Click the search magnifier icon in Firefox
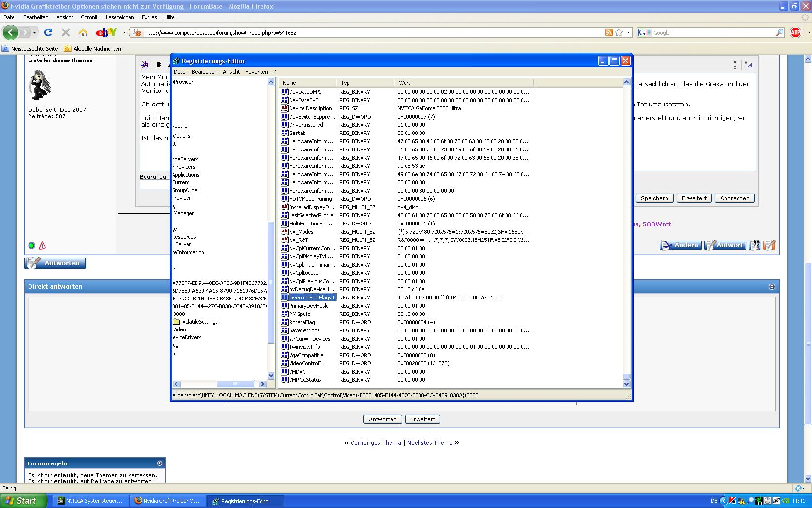Image resolution: width=812 pixels, height=508 pixels. coord(780,32)
